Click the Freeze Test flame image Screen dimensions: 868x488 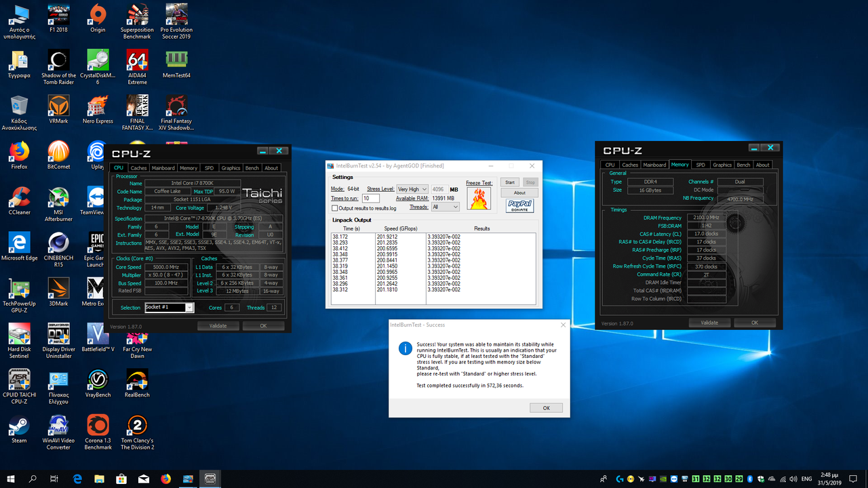tap(478, 199)
